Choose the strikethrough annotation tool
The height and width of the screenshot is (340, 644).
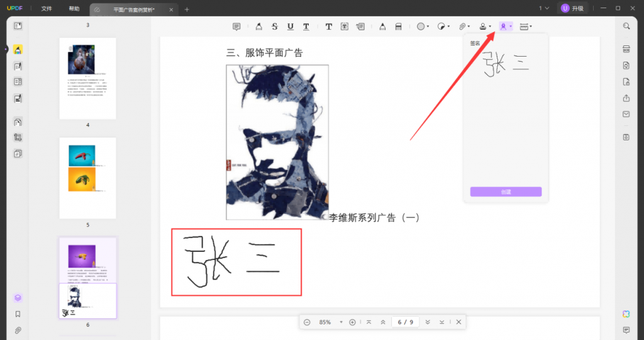pyautogui.click(x=274, y=26)
